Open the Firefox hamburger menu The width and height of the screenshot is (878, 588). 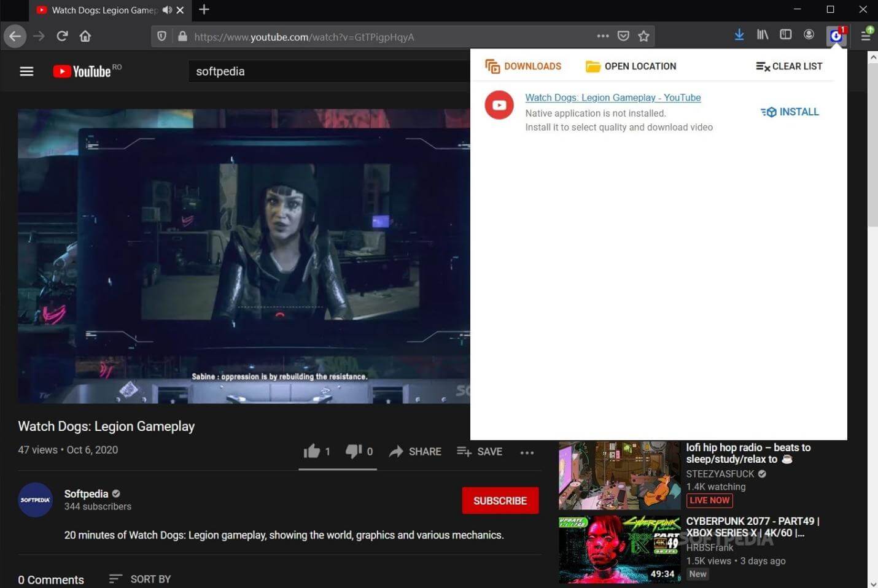coord(866,35)
